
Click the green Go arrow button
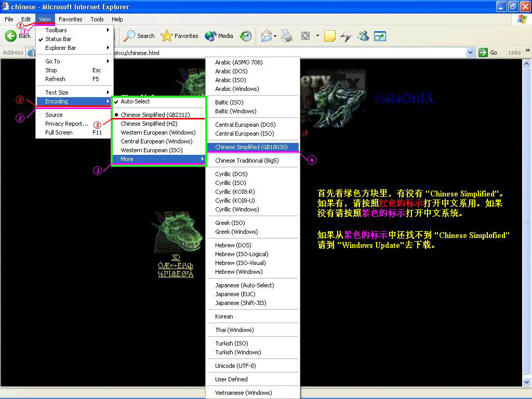[483, 52]
